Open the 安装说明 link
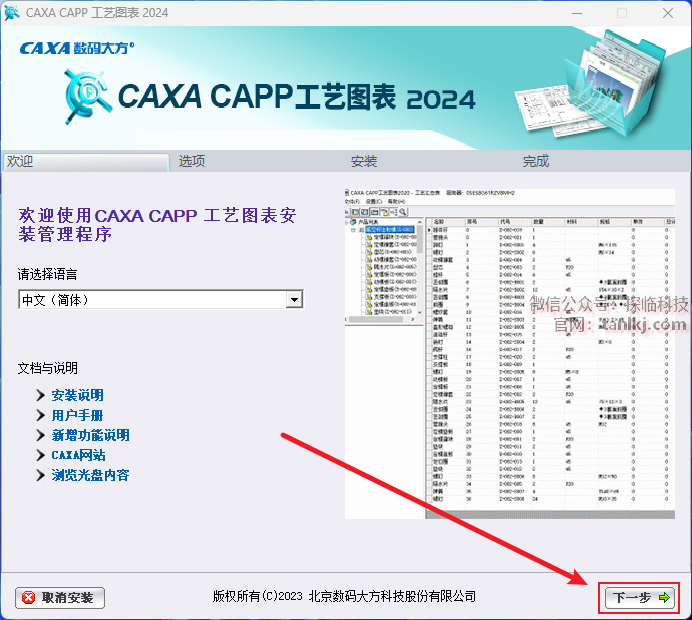Viewport: 692px width, 620px height. click(78, 395)
